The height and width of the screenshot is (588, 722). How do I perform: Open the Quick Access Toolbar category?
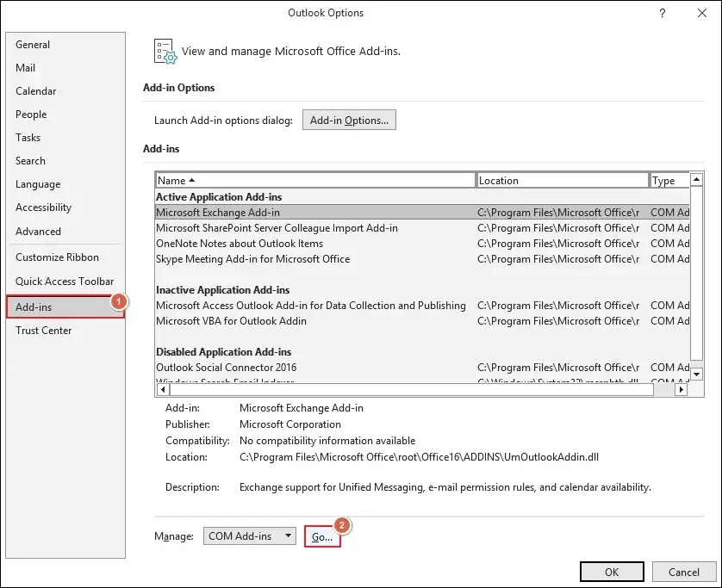click(x=65, y=282)
